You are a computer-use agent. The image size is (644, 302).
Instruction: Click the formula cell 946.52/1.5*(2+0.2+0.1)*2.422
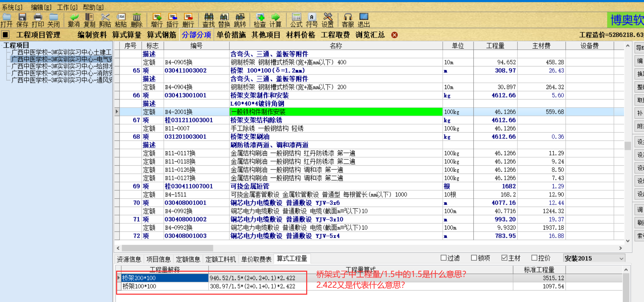pos(361,278)
